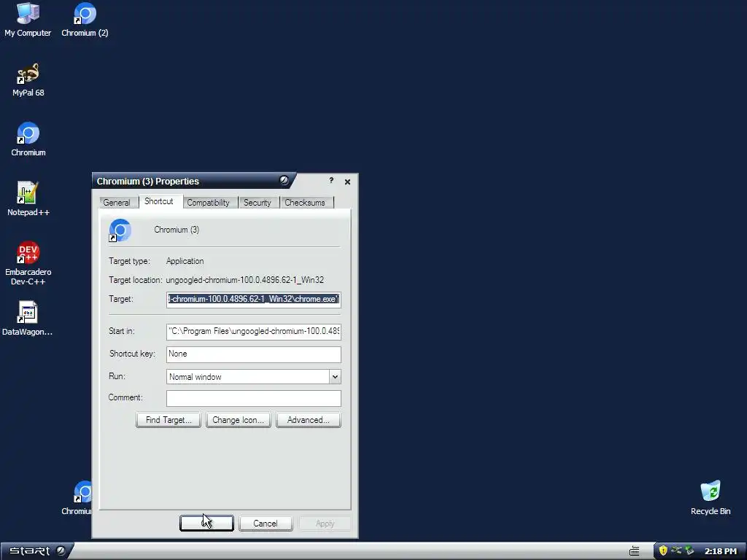Click the greyed-out Apply button
Screen dimensions: 747x560
click(325, 524)
